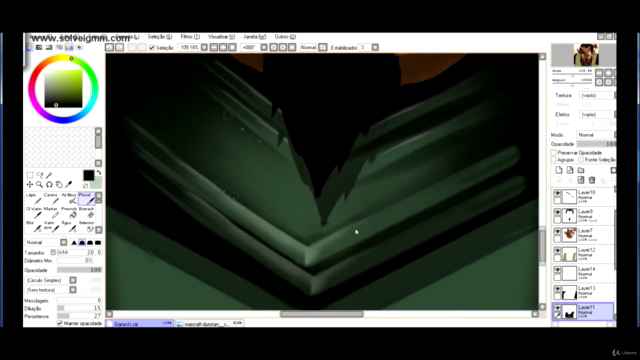
Task: Open the Textura dropdown in layer panel
Action: coord(597,95)
